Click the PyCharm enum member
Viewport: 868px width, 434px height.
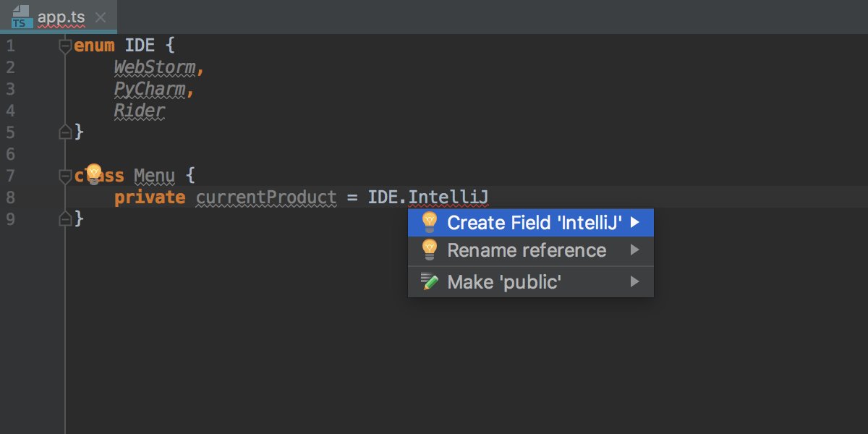pyautogui.click(x=150, y=90)
